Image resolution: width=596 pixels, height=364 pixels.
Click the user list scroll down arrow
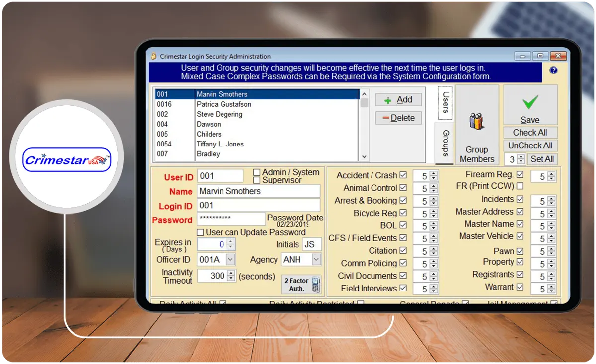pyautogui.click(x=365, y=156)
